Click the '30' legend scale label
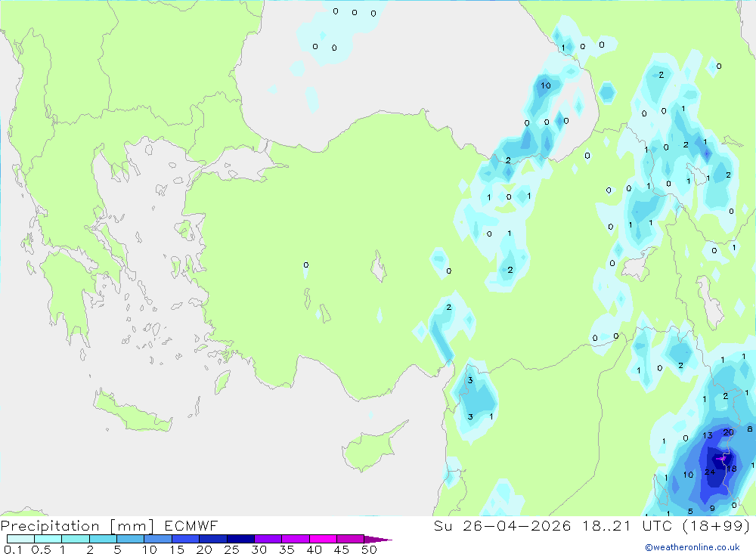Viewport: 756px width, 554px height. [x=259, y=549]
